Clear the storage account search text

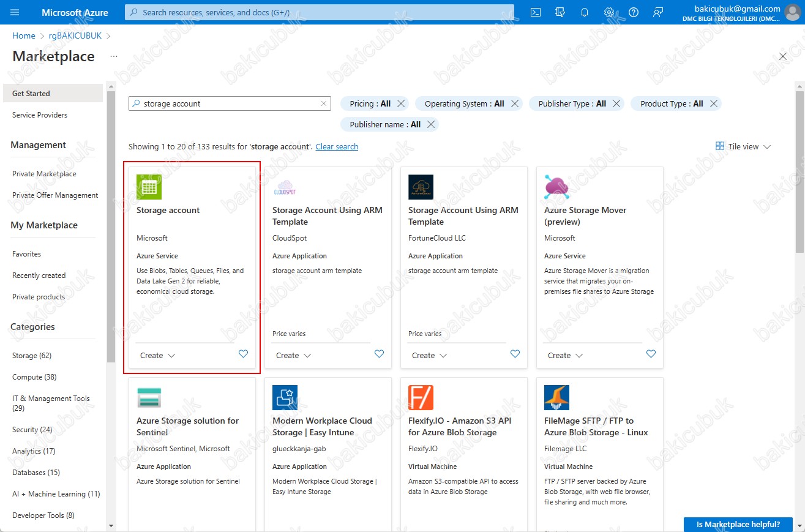pos(324,103)
